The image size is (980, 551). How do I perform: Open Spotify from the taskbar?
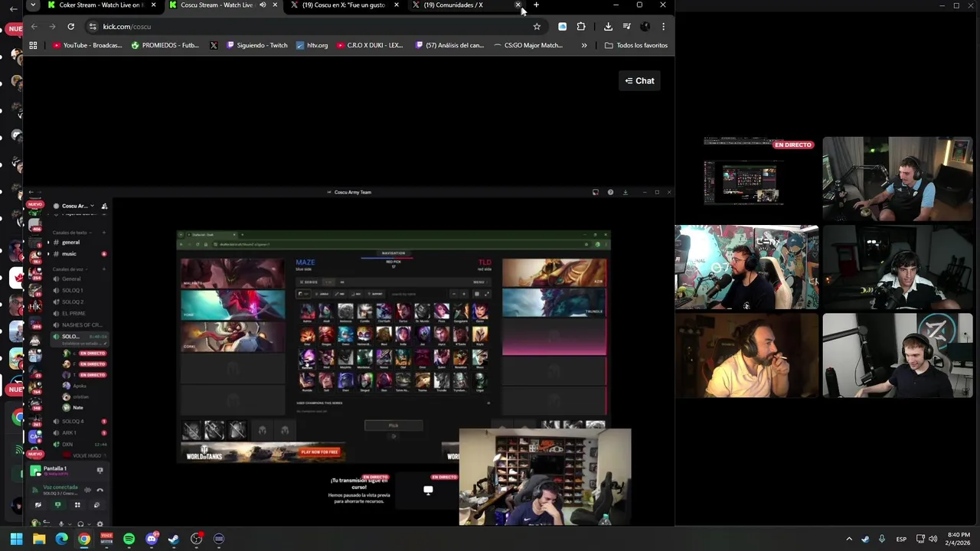[x=129, y=540]
